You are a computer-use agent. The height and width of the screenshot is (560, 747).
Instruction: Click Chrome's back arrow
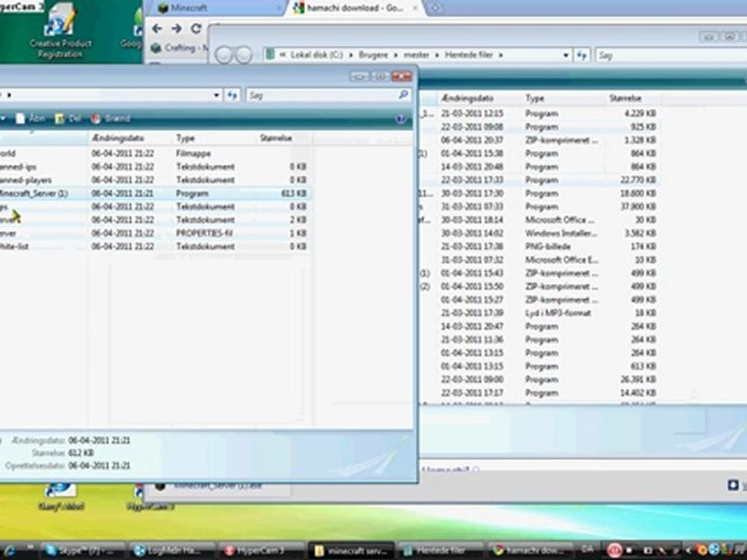(x=156, y=29)
